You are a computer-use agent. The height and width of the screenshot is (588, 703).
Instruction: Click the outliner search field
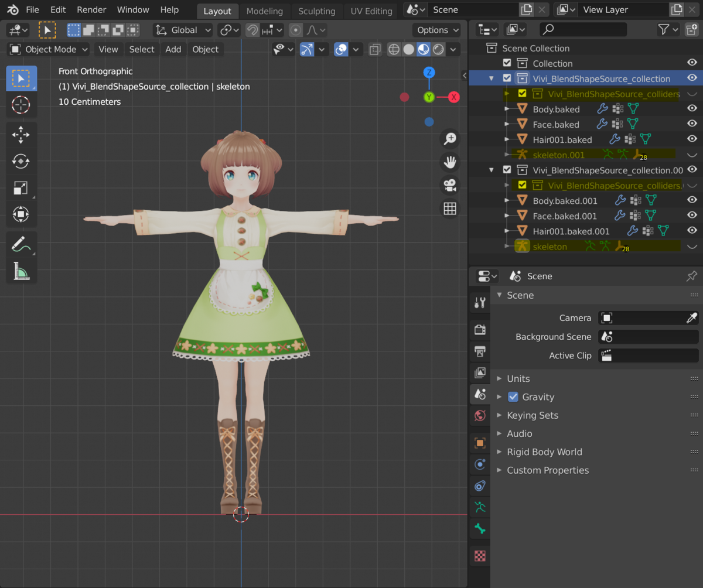[583, 29]
